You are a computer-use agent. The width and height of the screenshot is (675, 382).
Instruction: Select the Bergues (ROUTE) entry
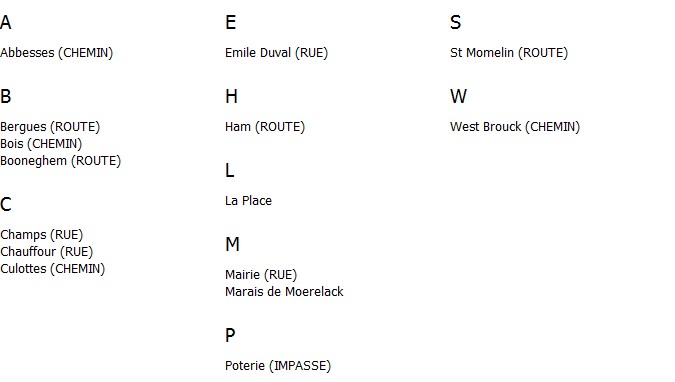click(50, 127)
